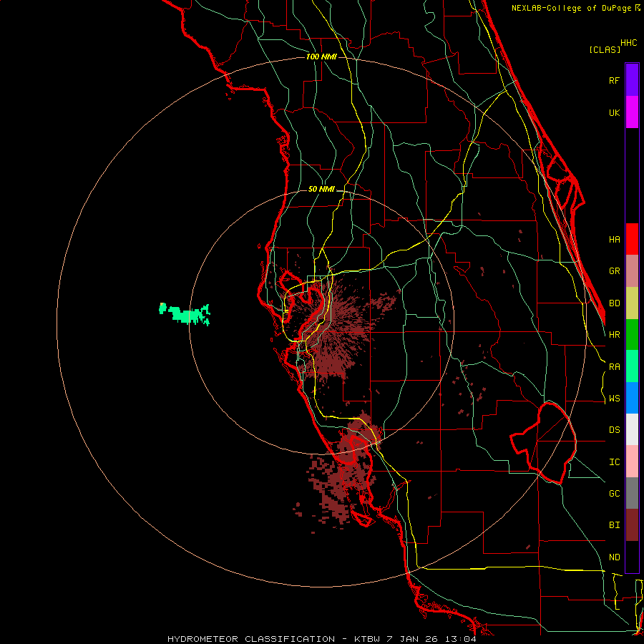Click the 'DS' legend label
Screen dimensions: 644x644
(614, 429)
